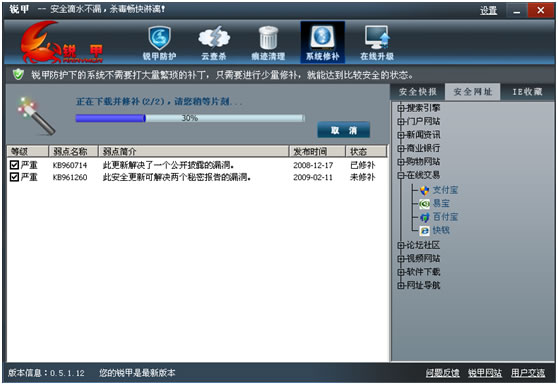Collapse the 在线交易 tree node
558x385 pixels.
pyautogui.click(x=401, y=175)
